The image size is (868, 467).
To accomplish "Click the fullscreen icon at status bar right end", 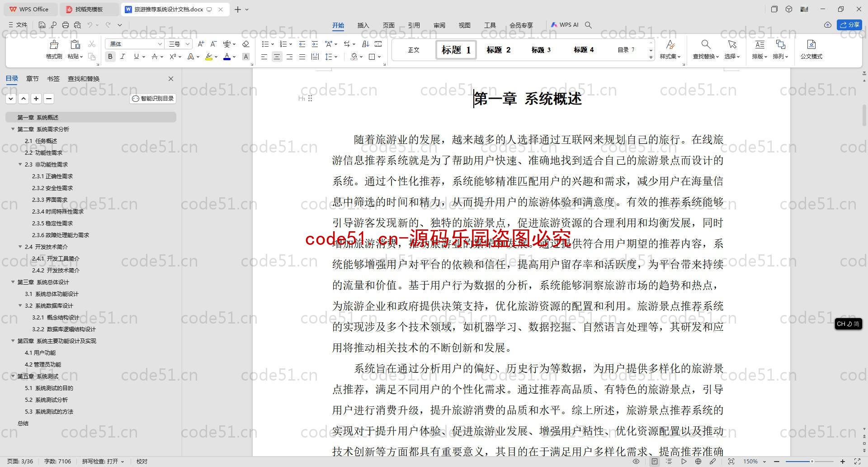I will [x=857, y=462].
